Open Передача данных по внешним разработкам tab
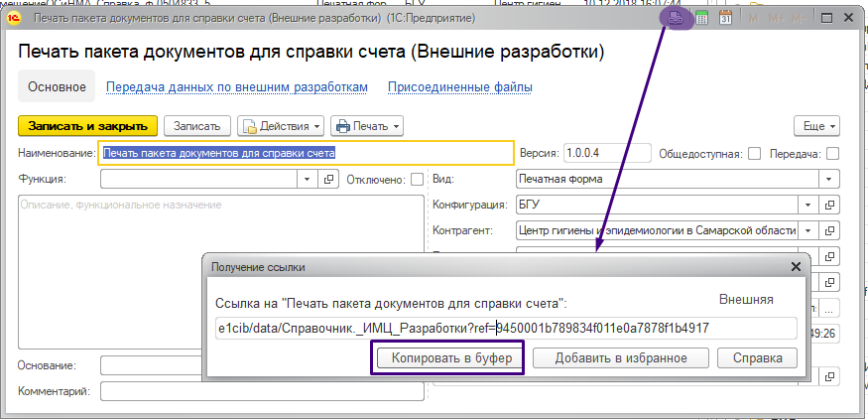Viewport: 868px width, 420px height. click(237, 87)
